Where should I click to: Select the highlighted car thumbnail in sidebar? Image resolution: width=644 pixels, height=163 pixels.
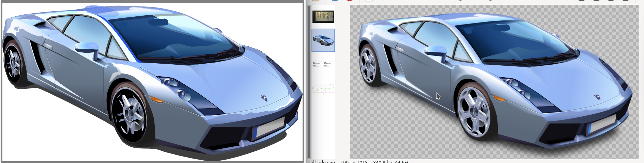click(x=323, y=40)
